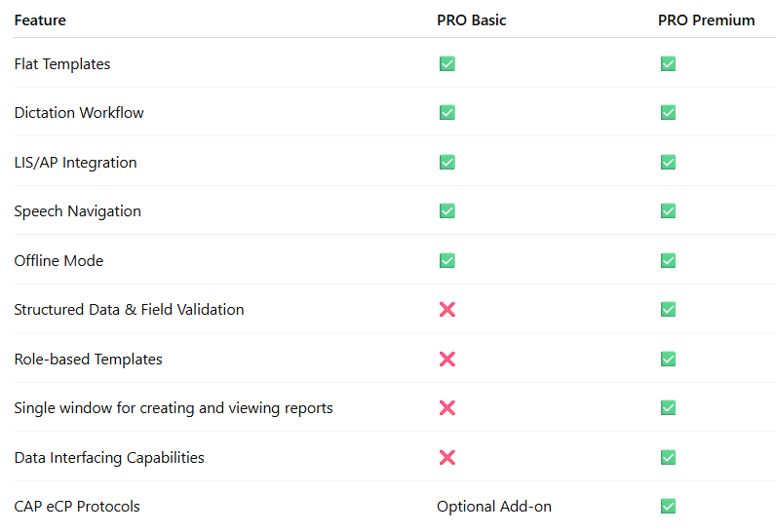Click PRO Basic checkmark for Flat Templates
This screenshot has width=776, height=532.
(446, 63)
